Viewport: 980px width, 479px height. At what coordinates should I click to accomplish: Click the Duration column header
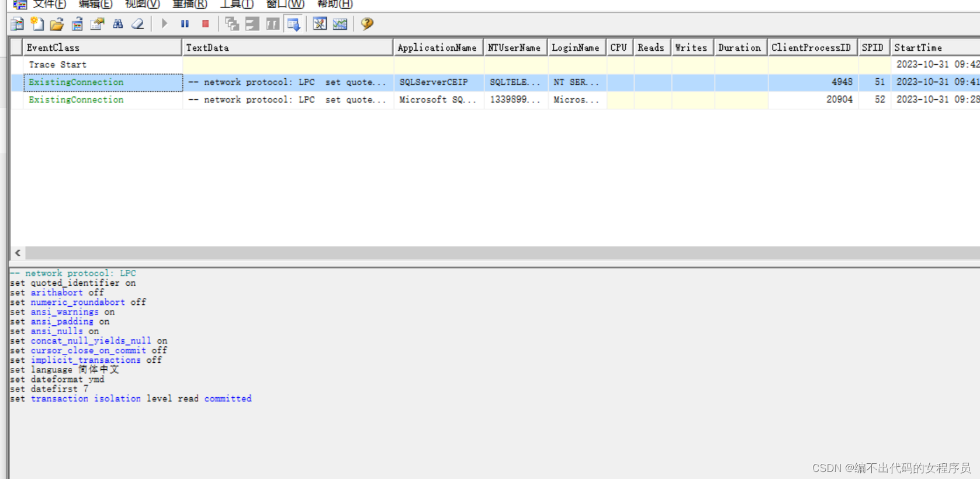(741, 47)
